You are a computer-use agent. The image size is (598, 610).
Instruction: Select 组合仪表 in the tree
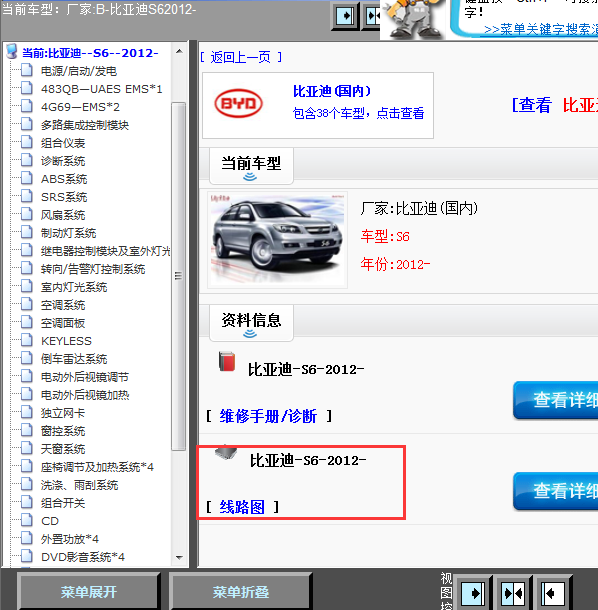click(63, 143)
